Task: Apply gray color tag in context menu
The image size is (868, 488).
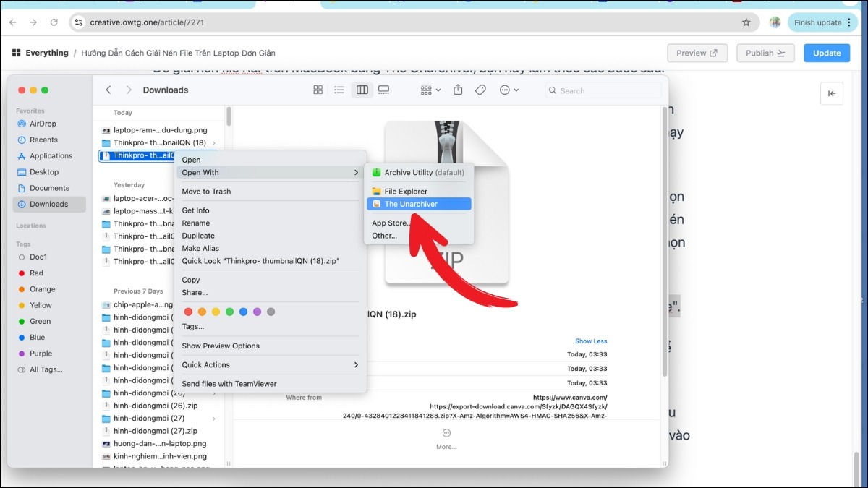Action: click(x=271, y=312)
